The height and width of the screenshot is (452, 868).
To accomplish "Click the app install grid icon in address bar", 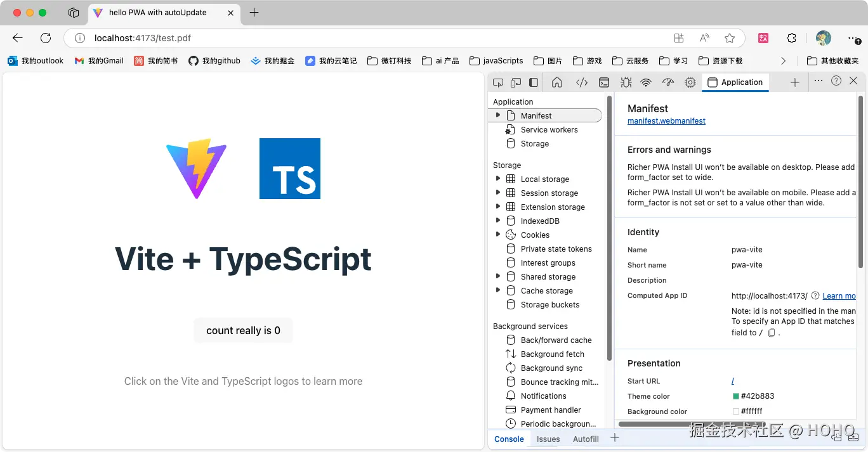I will (x=679, y=38).
